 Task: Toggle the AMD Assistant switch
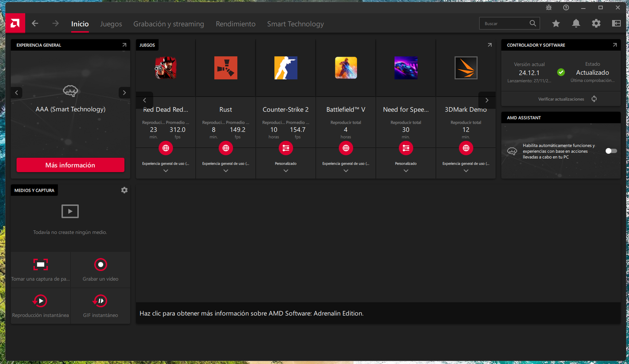coord(611,151)
